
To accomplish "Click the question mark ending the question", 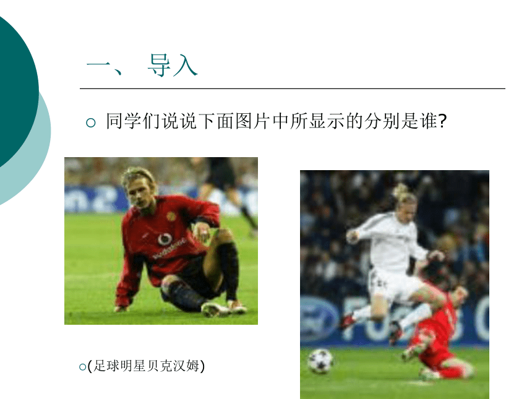I will tap(442, 121).
